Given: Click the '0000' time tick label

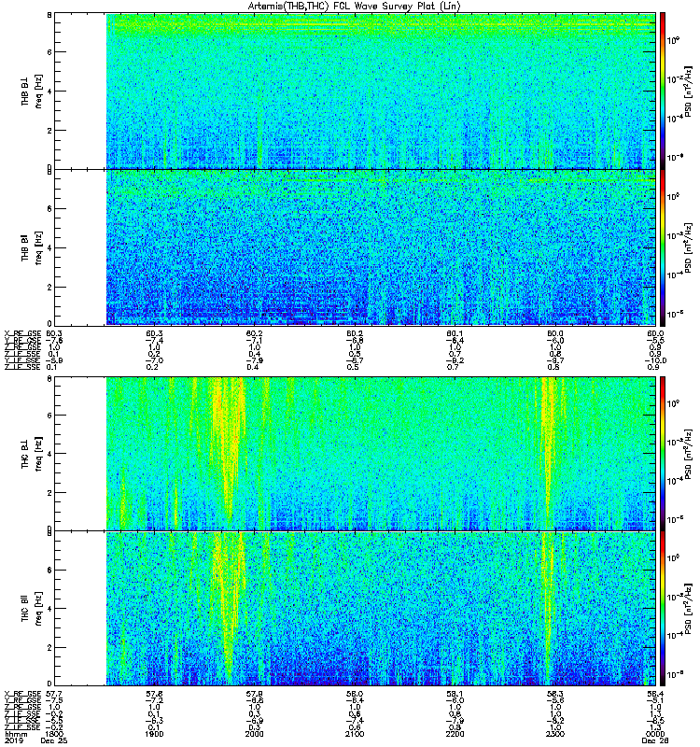Looking at the screenshot, I should (655, 734).
